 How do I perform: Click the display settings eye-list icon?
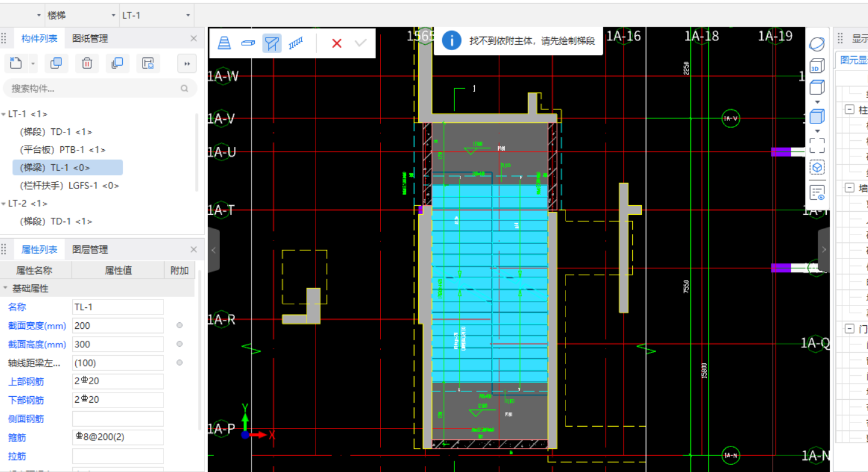tap(817, 192)
